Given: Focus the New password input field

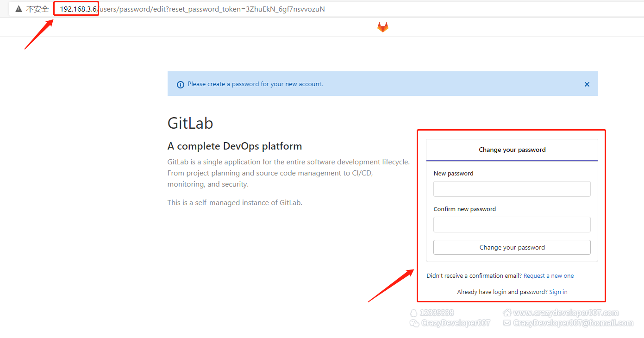Looking at the screenshot, I should pos(512,189).
